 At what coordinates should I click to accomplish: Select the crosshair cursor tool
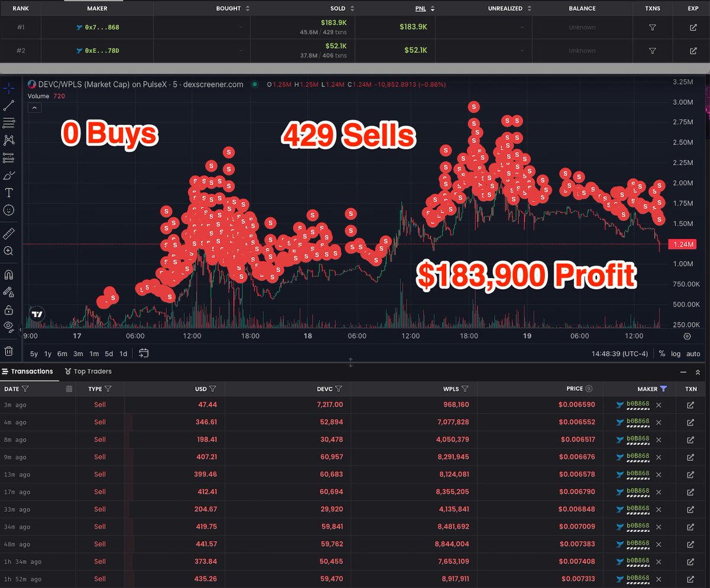[x=9, y=88]
